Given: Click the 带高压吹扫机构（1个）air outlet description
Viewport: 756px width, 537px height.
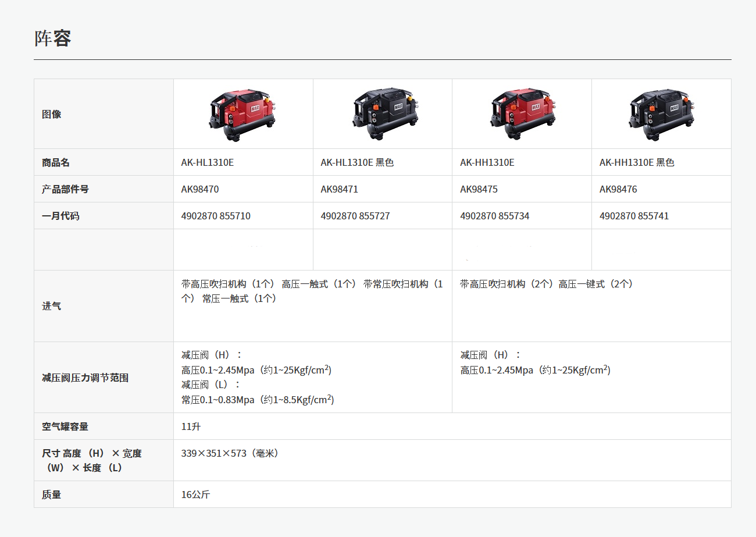Looking at the screenshot, I should (312, 291).
